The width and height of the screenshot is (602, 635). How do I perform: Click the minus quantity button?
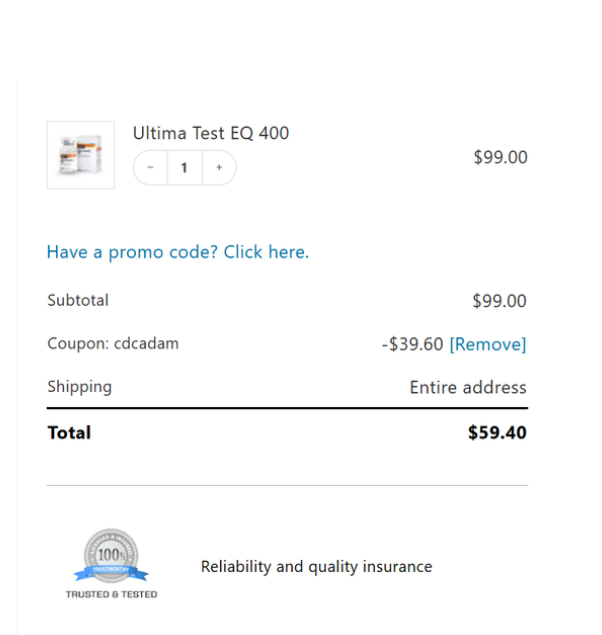click(x=150, y=168)
